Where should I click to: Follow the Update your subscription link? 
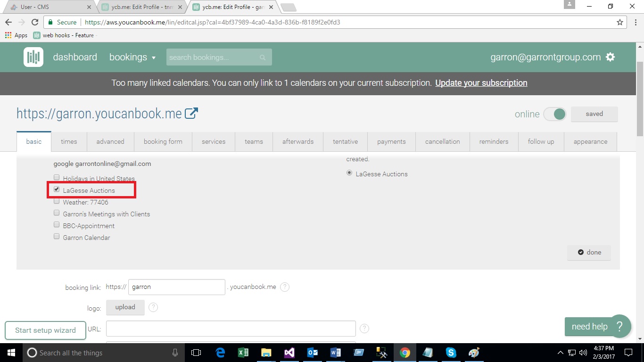click(x=481, y=83)
